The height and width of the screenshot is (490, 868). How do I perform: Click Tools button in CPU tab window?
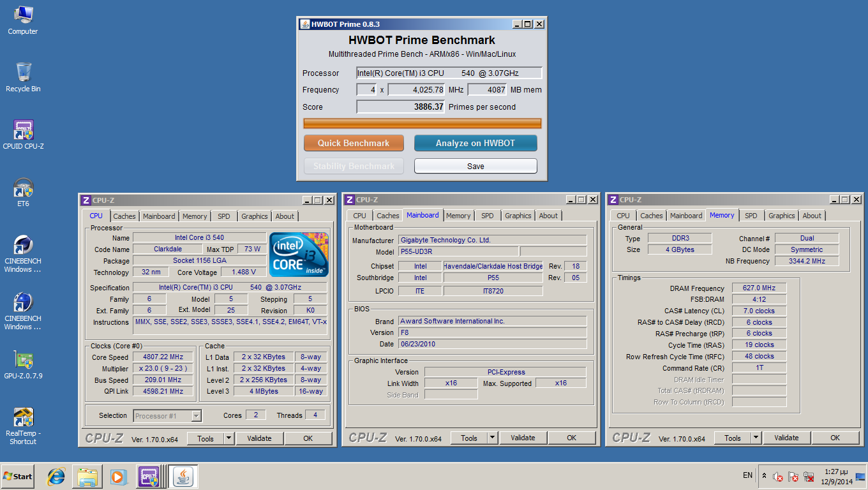(x=206, y=438)
